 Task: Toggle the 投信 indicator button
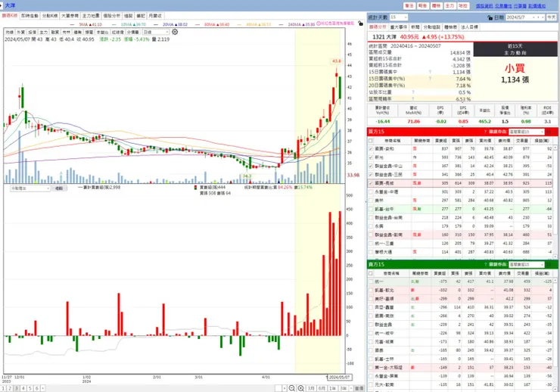32,32
